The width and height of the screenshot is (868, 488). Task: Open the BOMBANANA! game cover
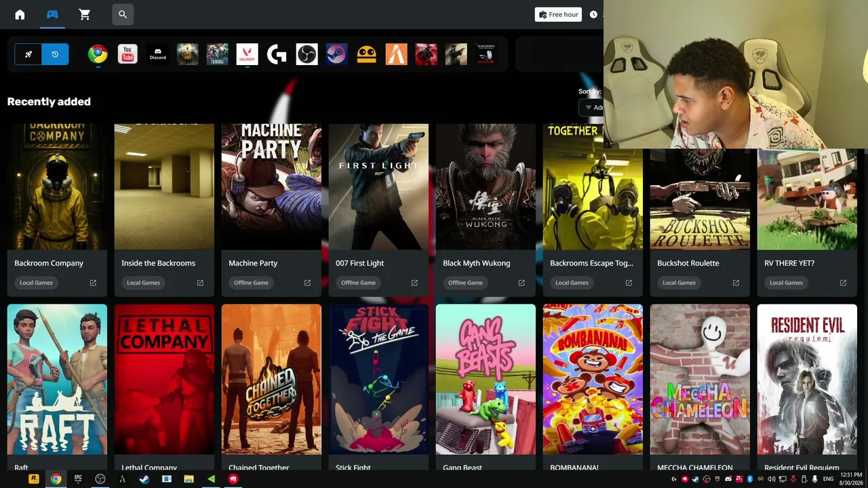[593, 379]
